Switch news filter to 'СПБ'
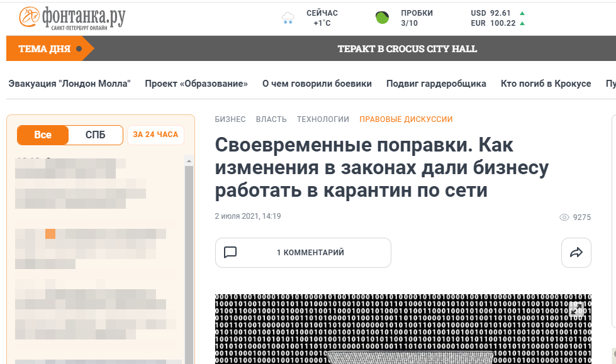This screenshot has width=616, height=364. coord(96,135)
